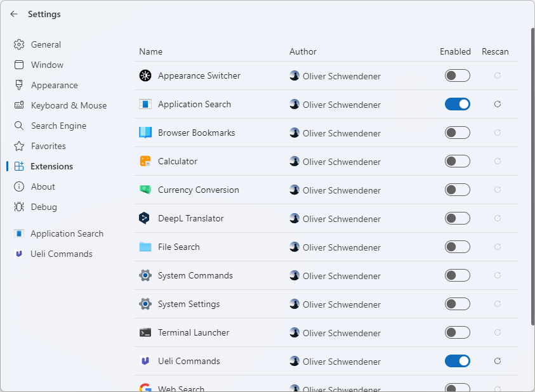The width and height of the screenshot is (535, 392).
Task: Switch to Keyboard & Mouse settings
Action: coord(69,105)
